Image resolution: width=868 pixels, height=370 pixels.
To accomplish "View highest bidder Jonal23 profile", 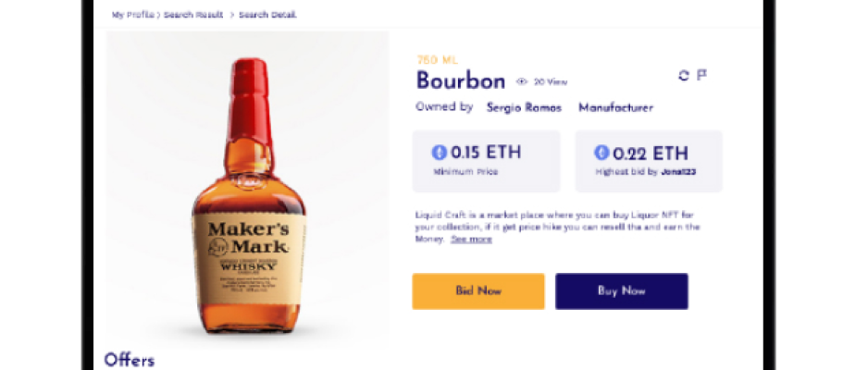I will click(678, 172).
